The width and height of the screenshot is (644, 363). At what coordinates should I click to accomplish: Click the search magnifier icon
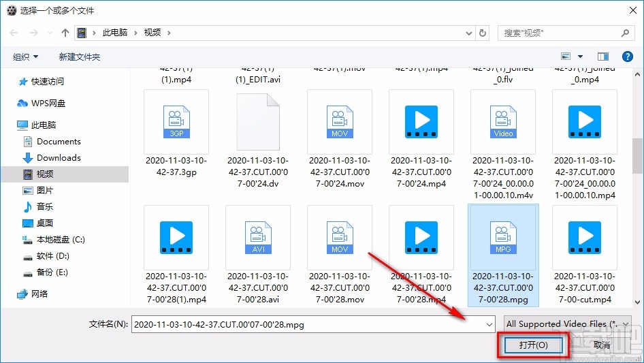coord(625,33)
